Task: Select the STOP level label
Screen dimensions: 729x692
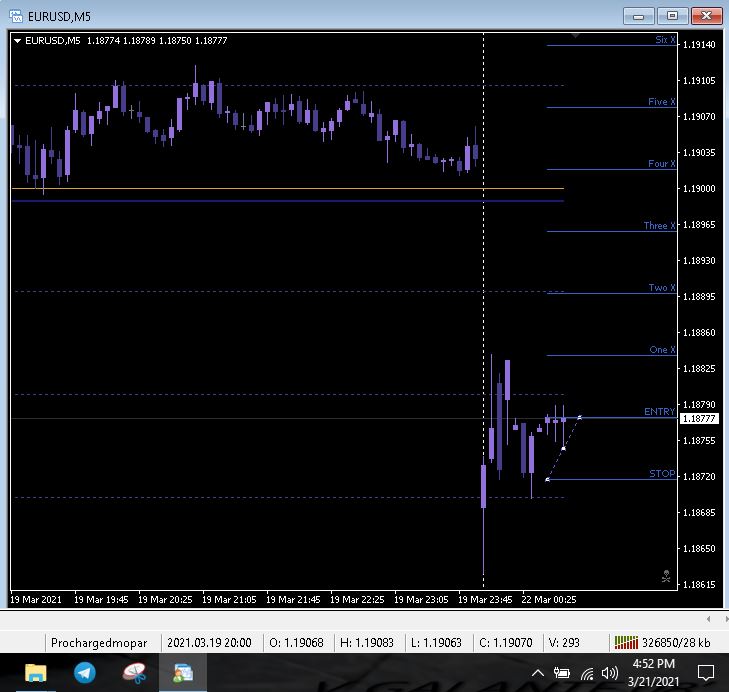Action: (x=662, y=473)
